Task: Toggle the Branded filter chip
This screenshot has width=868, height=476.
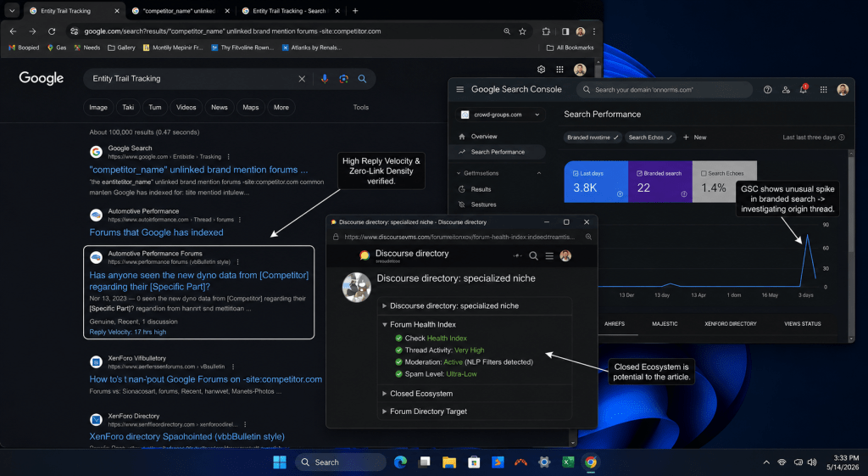Action: (593, 137)
